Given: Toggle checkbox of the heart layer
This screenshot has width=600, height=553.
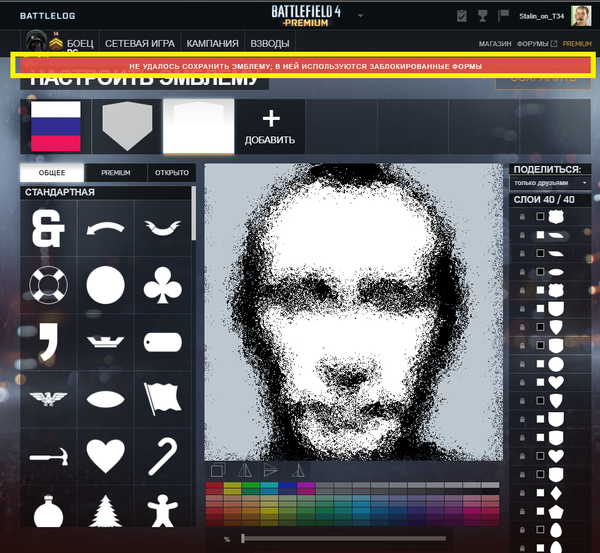Looking at the screenshot, I should tap(540, 383).
